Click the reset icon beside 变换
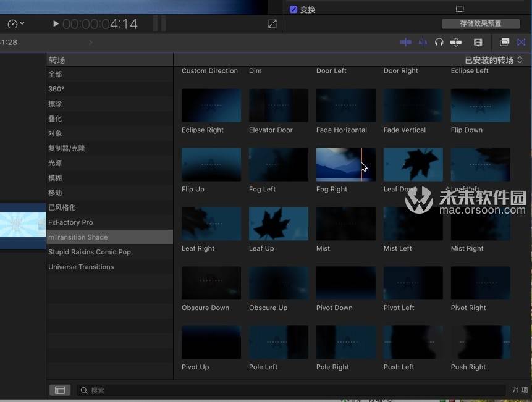The height and width of the screenshot is (402, 532). [x=460, y=9]
